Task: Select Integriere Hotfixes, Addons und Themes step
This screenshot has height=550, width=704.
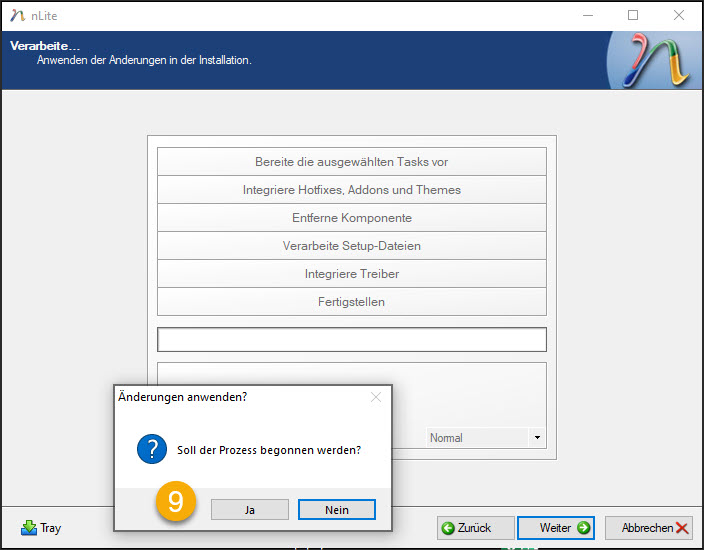Action: coord(352,190)
